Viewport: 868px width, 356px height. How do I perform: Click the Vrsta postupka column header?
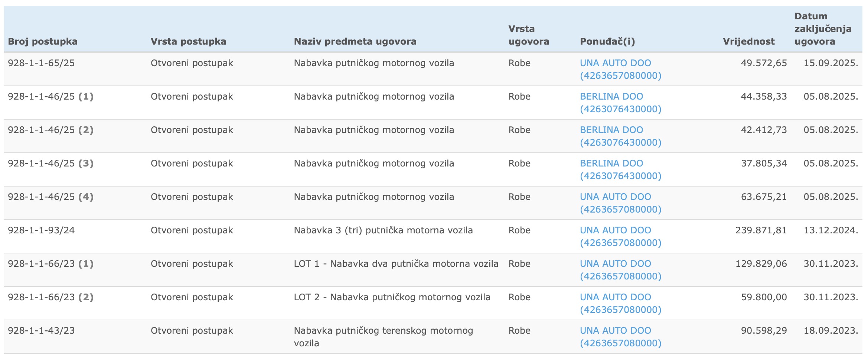coord(188,41)
